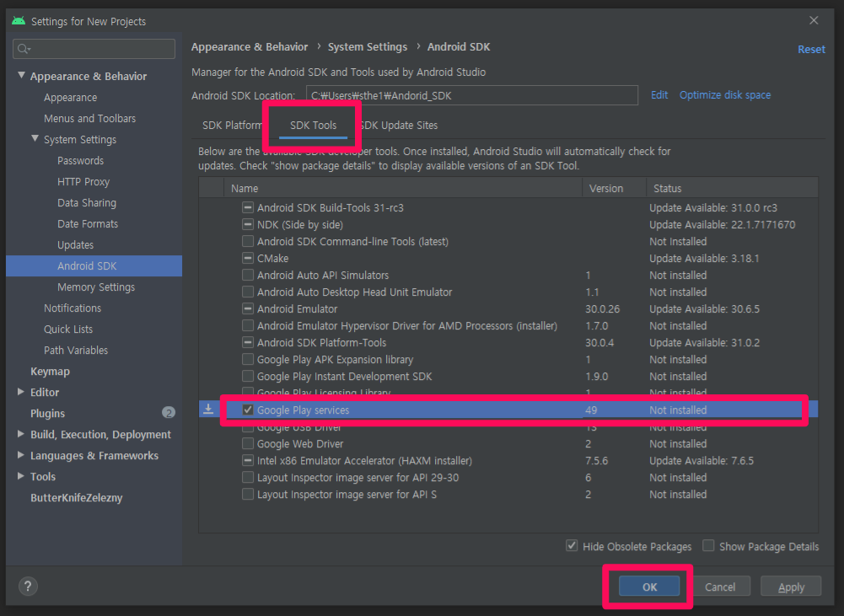This screenshot has height=616, width=844.
Task: Collapse the System Settings tree arrow
Action: [35, 139]
